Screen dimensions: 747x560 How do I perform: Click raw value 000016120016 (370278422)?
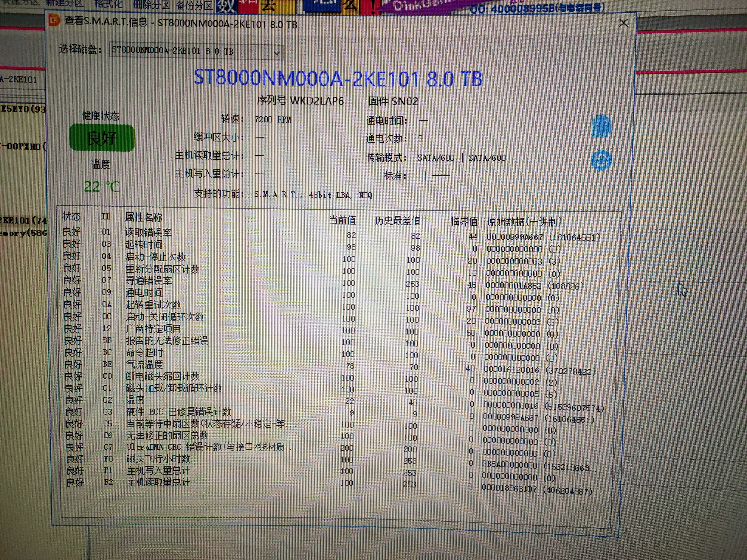pyautogui.click(x=540, y=371)
